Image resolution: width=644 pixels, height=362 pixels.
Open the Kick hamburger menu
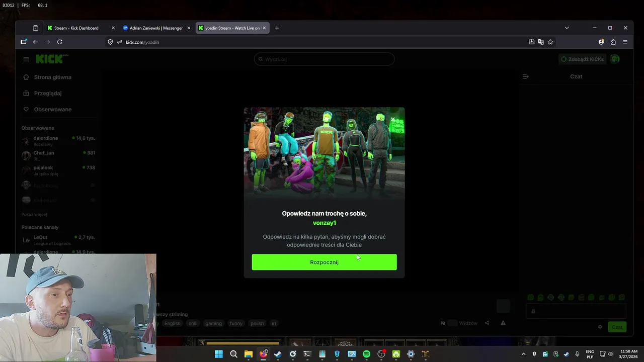26,59
